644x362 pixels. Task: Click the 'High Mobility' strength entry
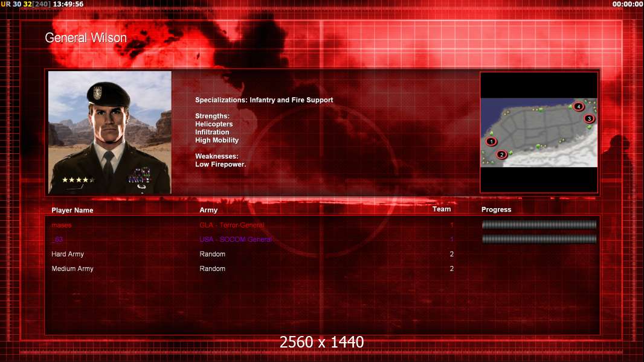click(217, 140)
